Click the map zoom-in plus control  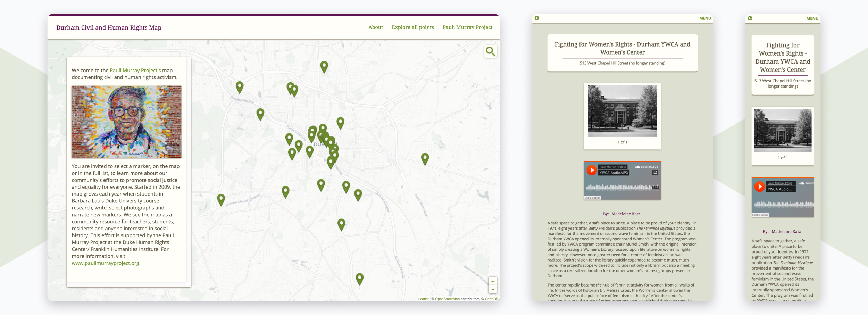[x=492, y=281]
